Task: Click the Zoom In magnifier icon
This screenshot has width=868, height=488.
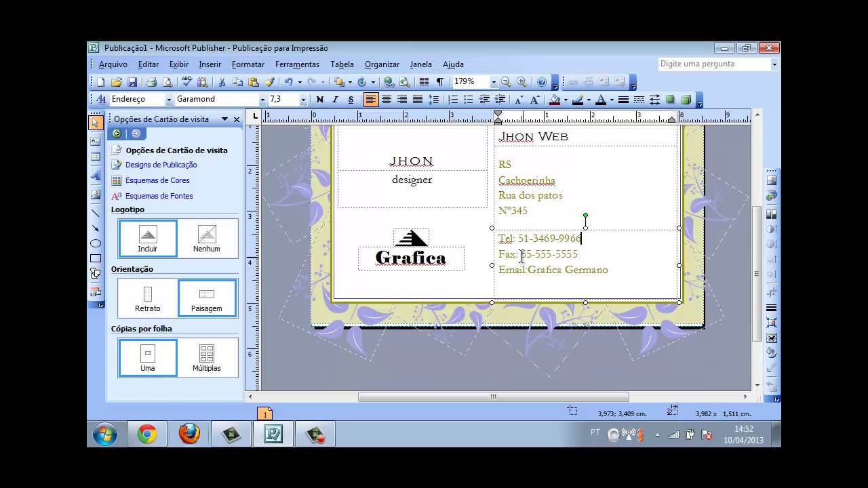Action: click(x=521, y=82)
